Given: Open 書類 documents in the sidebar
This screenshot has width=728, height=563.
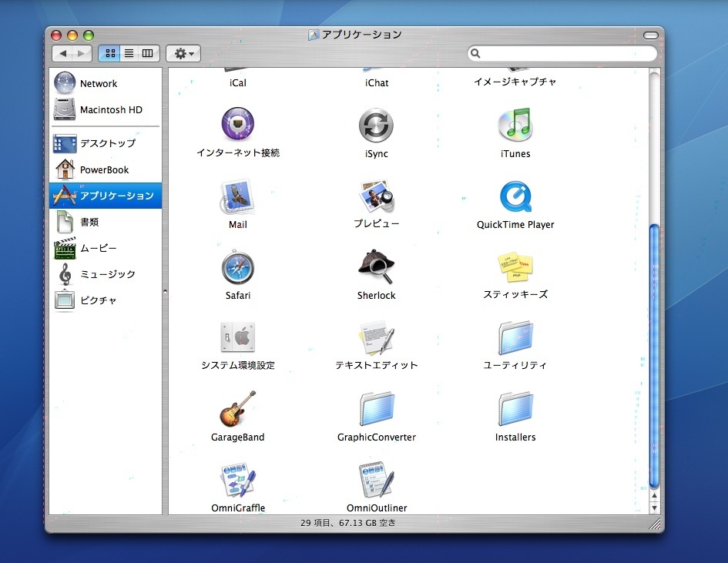Looking at the screenshot, I should point(106,222).
